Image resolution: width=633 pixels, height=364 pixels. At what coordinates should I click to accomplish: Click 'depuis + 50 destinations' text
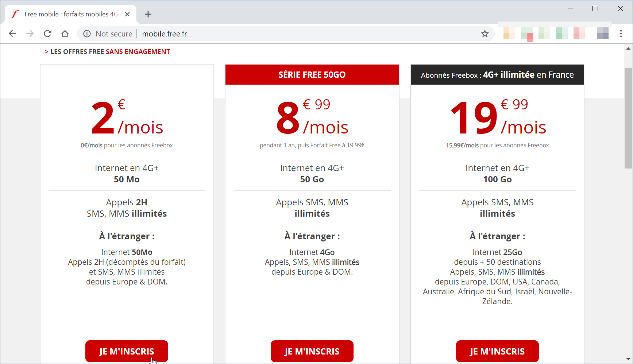click(x=497, y=262)
